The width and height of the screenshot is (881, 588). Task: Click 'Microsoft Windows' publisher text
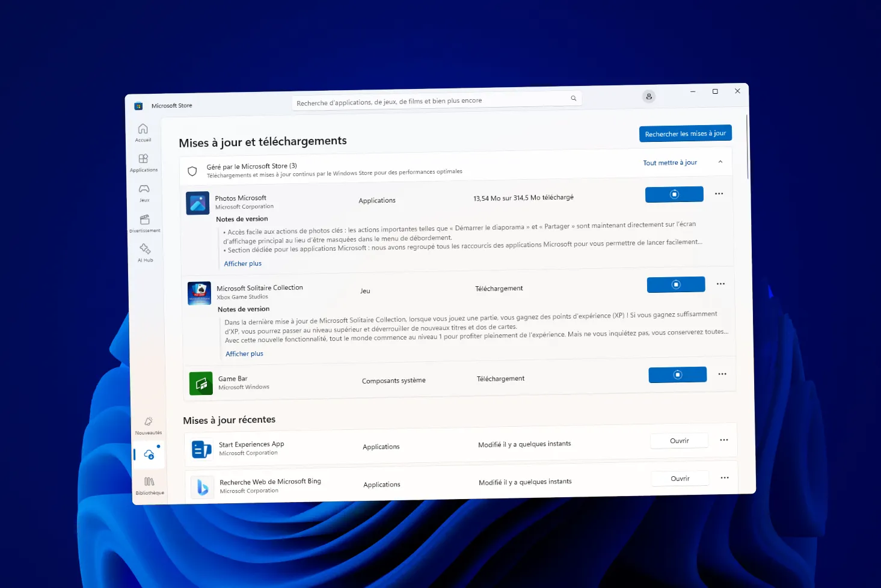(244, 387)
